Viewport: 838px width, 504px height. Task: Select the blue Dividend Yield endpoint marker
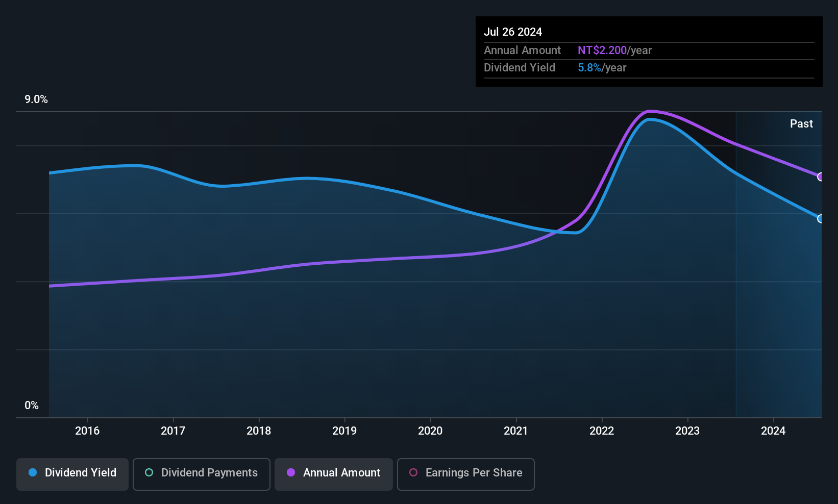coord(821,219)
